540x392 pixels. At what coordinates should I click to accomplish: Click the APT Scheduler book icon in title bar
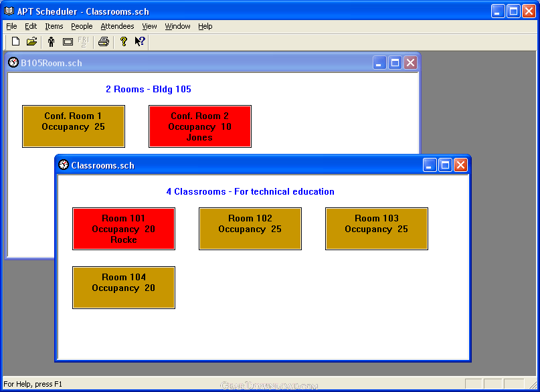point(9,11)
